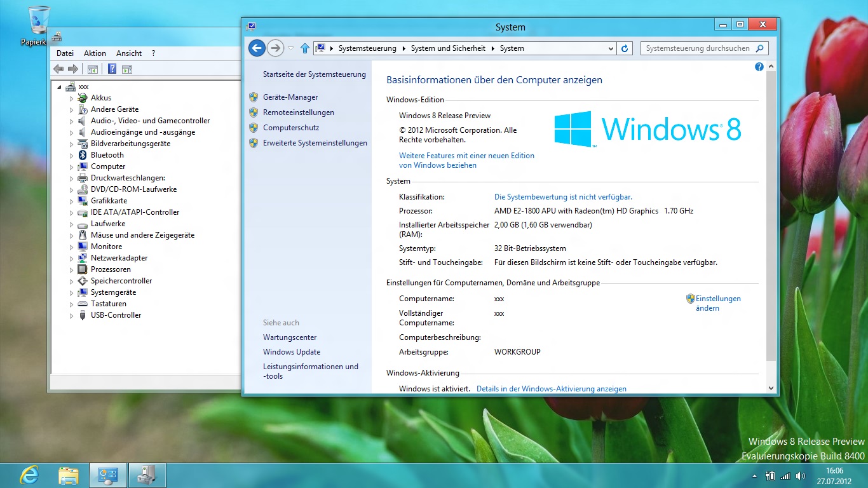The image size is (868, 488).
Task: Open Remoteeinstellungen in the sidebar
Action: pos(299,112)
